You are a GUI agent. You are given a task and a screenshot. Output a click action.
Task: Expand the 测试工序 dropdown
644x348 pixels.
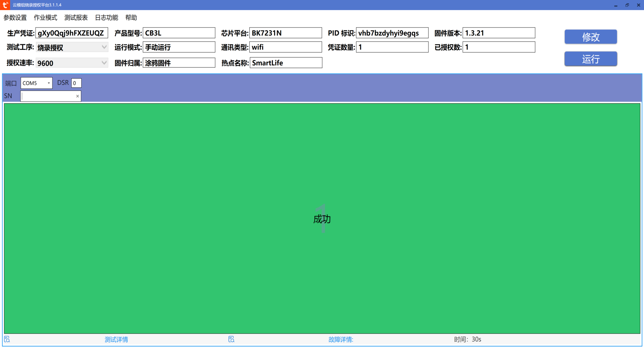pyautogui.click(x=72, y=47)
